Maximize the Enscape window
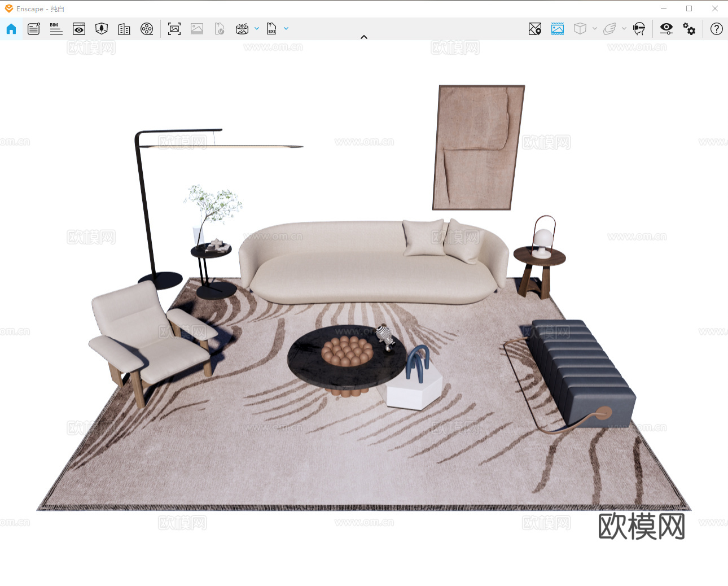728x586 pixels. pos(689,8)
